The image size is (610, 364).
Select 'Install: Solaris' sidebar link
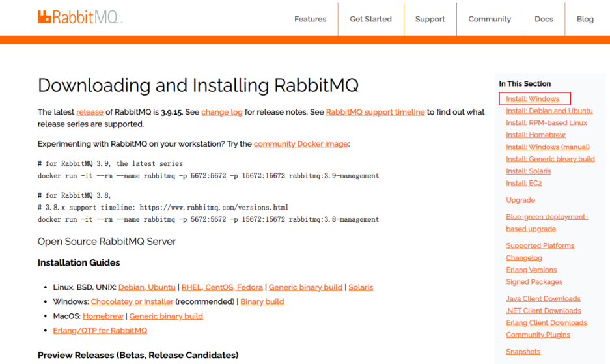coord(528,171)
